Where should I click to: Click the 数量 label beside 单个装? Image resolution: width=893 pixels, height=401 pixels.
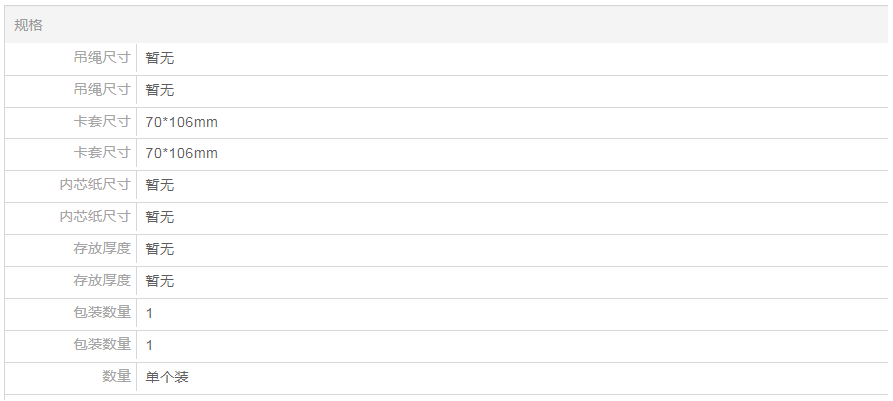click(x=116, y=377)
